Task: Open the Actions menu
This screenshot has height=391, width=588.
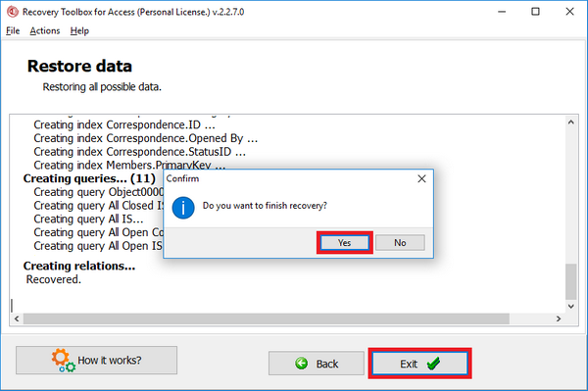Action: tap(45, 30)
